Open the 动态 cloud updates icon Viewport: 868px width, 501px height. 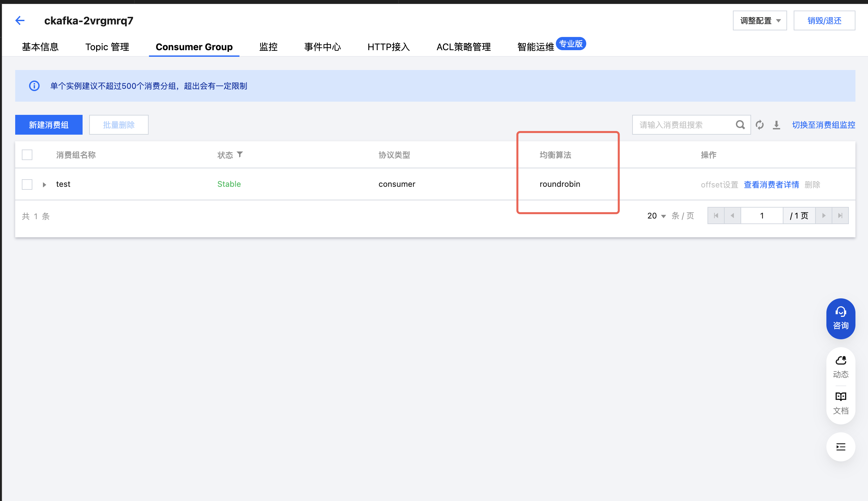[x=841, y=367]
